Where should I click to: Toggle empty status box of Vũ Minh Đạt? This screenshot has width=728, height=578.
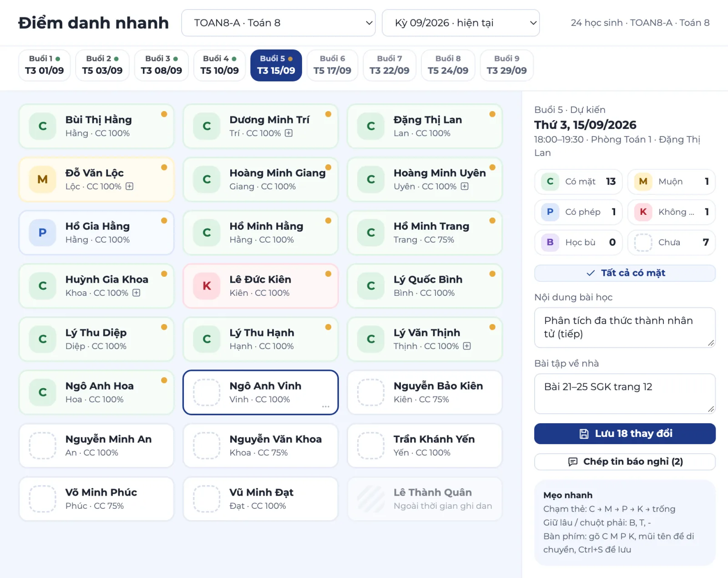pyautogui.click(x=207, y=499)
